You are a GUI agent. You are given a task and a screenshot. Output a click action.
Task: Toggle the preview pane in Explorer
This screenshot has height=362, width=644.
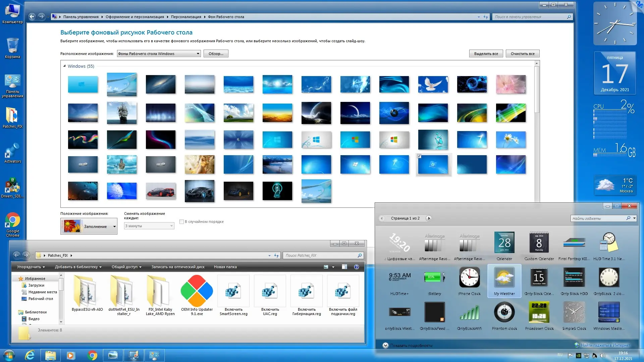(x=344, y=267)
